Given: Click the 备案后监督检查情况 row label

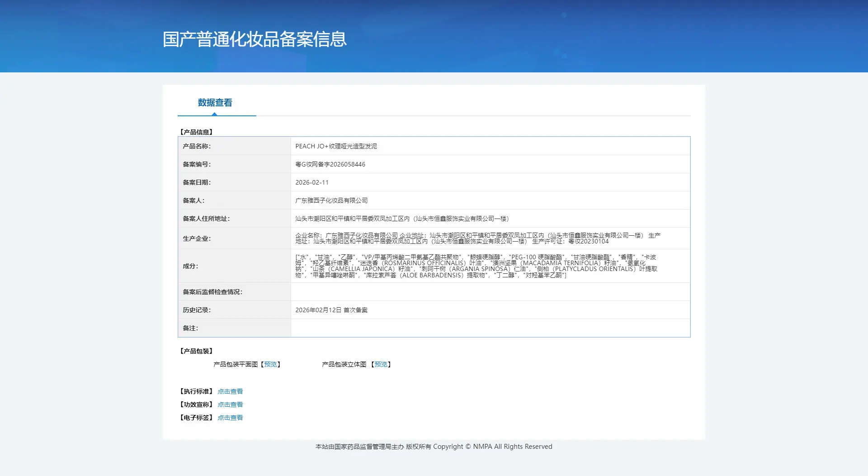Looking at the screenshot, I should 212,292.
